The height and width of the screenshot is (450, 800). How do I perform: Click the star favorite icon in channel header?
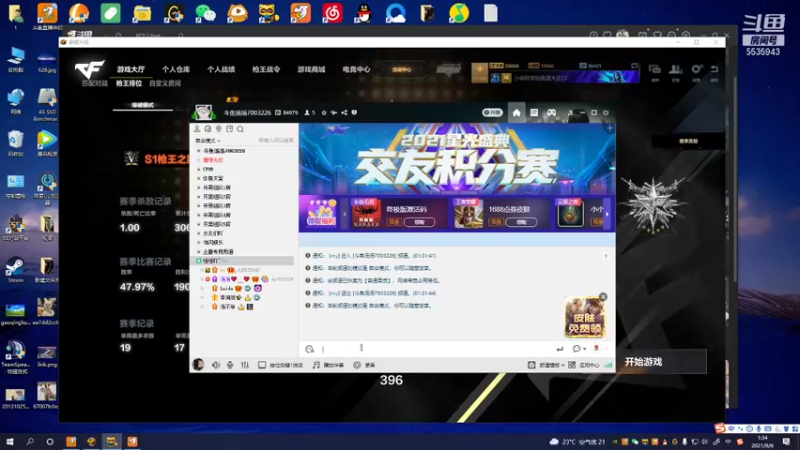(x=324, y=113)
